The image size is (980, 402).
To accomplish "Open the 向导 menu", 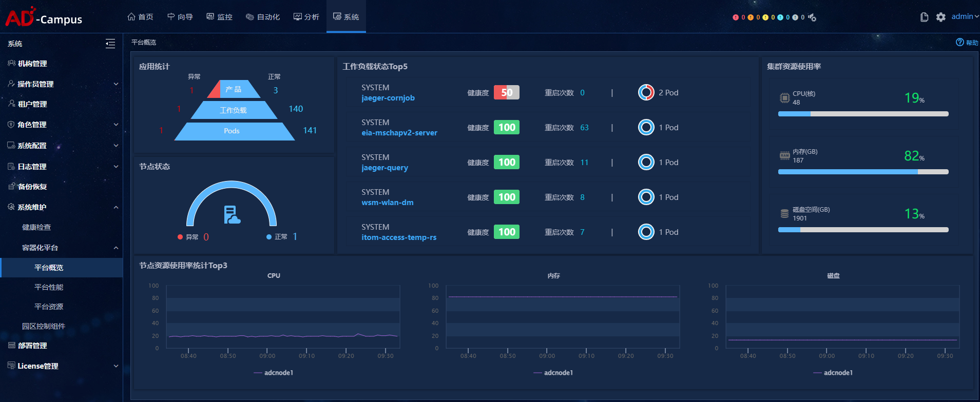I will (x=180, y=17).
